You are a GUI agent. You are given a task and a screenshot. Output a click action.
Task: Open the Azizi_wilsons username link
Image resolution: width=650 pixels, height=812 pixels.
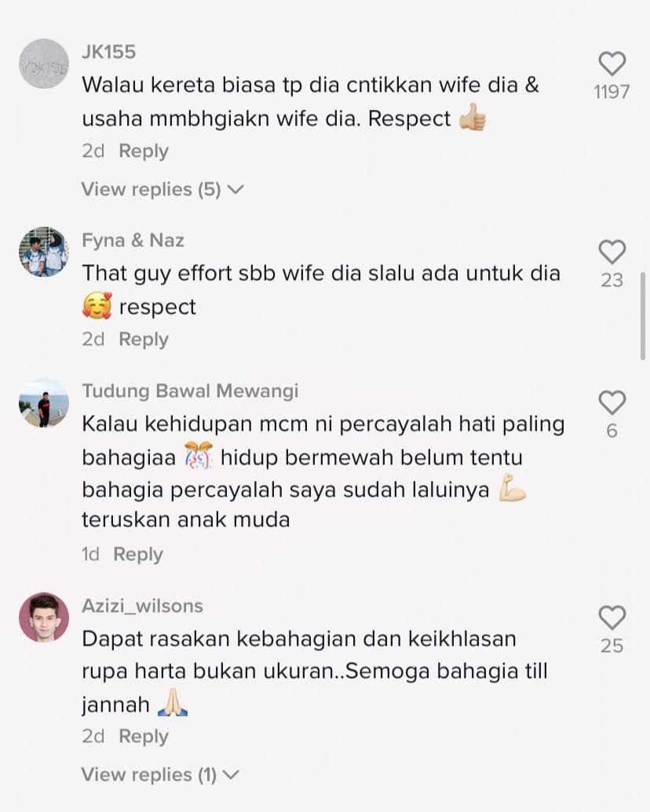143,606
